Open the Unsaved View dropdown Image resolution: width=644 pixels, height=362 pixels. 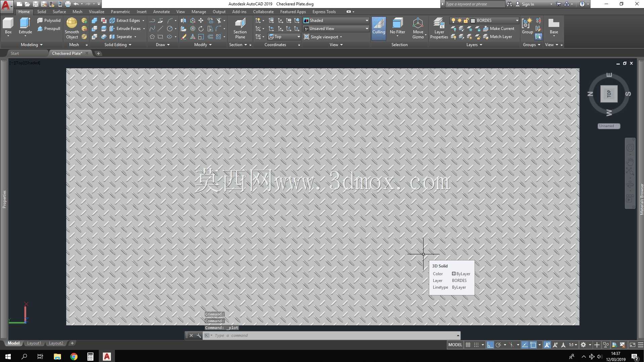pyautogui.click(x=336, y=29)
